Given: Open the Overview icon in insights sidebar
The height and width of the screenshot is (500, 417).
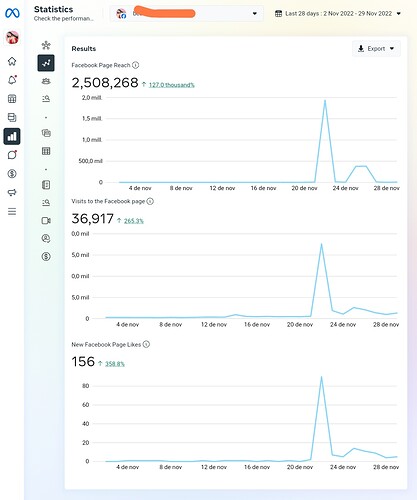Looking at the screenshot, I should [x=46, y=45].
